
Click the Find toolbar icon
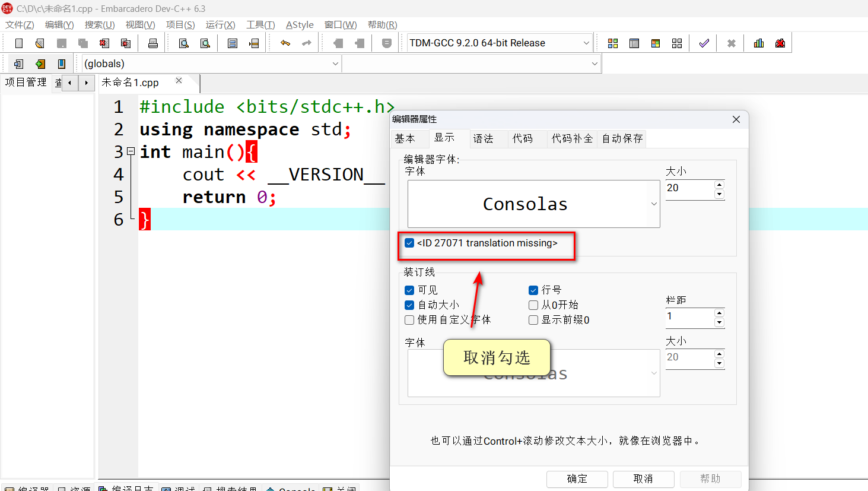tap(184, 43)
